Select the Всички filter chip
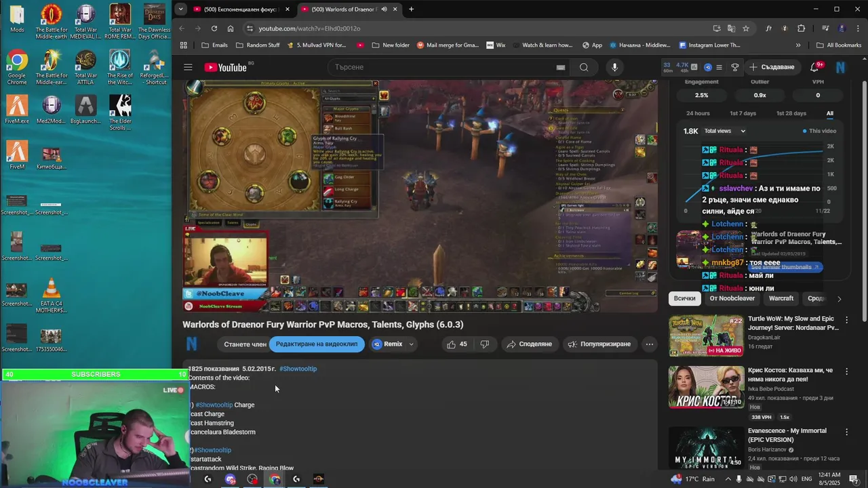Image resolution: width=868 pixels, height=488 pixels. pos(684,298)
